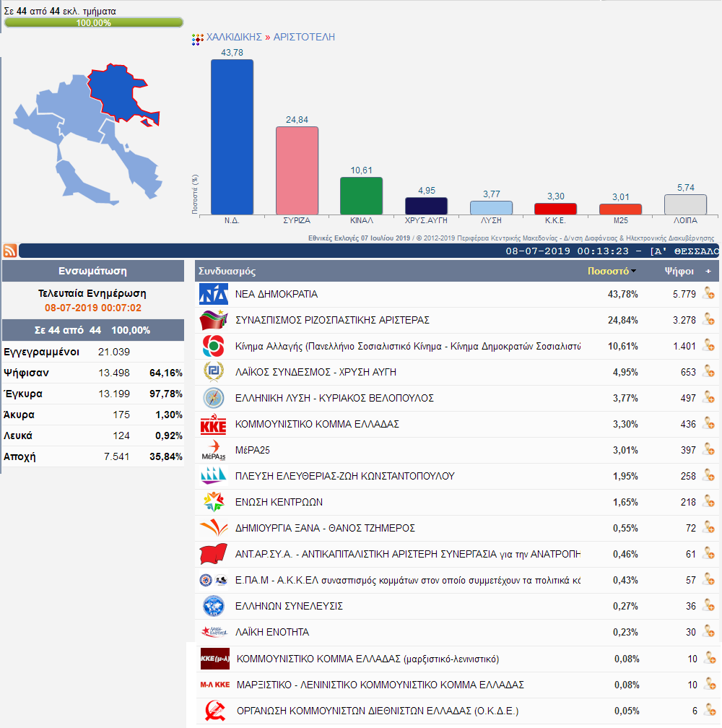Open candidates icon for ΝΕΑ ΔΗΜΟΚΡΑΤΙΑ row
Image resolution: width=722 pixels, height=728 pixels.
pyautogui.click(x=708, y=293)
